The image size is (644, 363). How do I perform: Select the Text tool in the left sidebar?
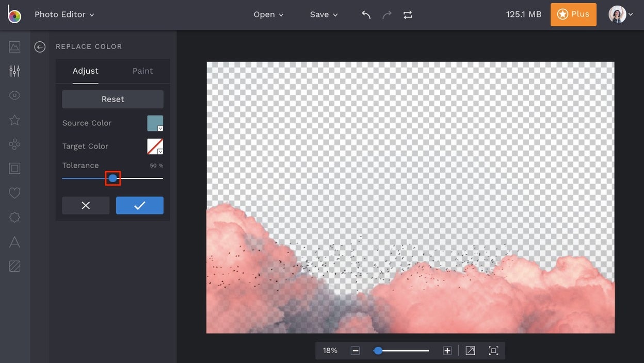[14, 241]
